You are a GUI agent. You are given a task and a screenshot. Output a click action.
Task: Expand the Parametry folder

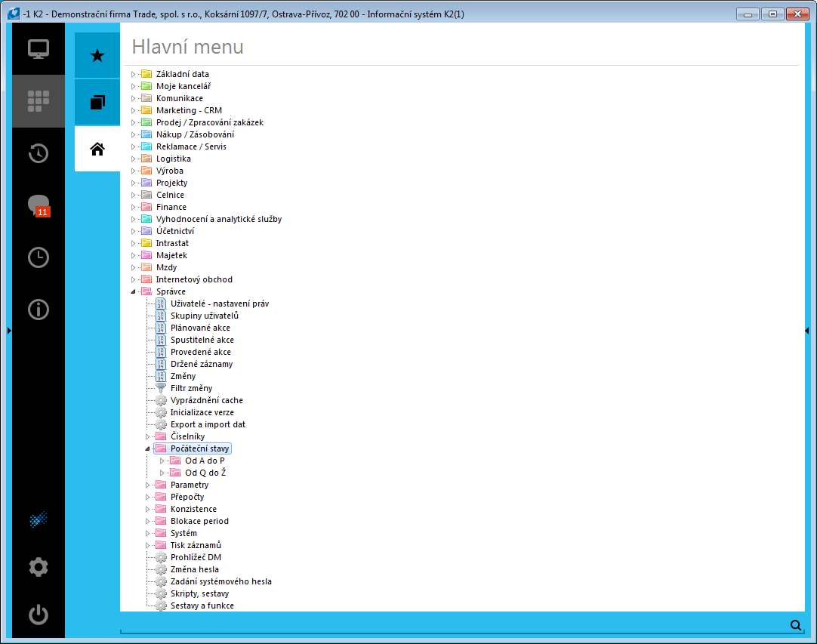pos(147,485)
